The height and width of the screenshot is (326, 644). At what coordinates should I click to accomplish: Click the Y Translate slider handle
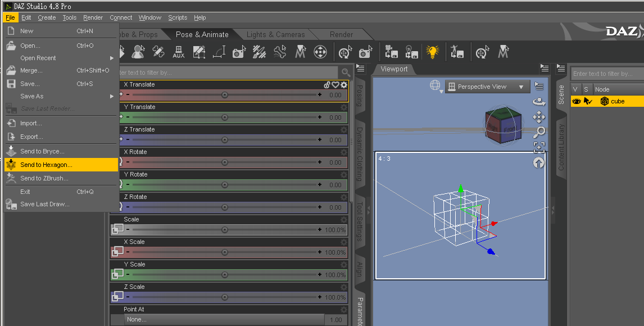225,117
